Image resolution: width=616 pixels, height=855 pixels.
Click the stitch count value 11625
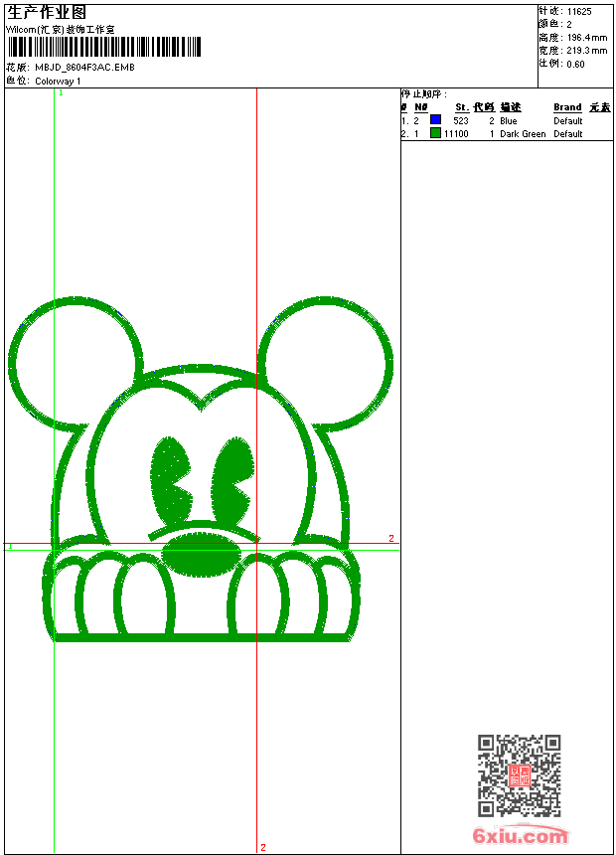point(579,11)
